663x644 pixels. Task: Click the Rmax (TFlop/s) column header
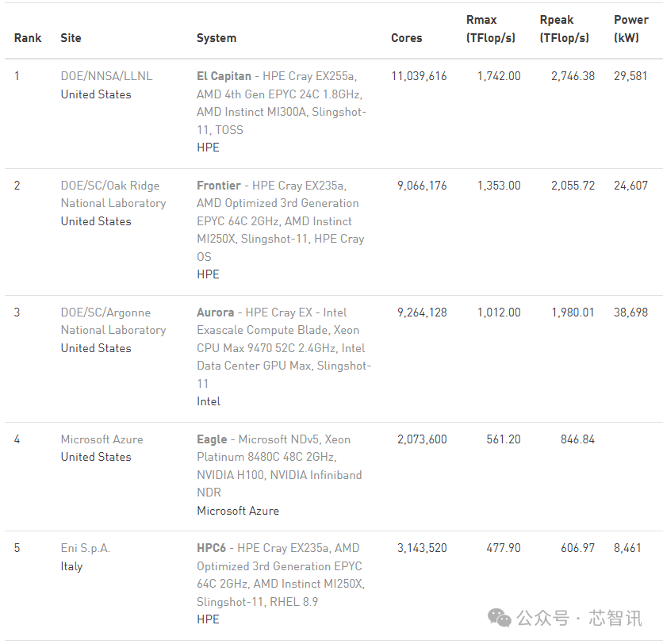coord(491,29)
